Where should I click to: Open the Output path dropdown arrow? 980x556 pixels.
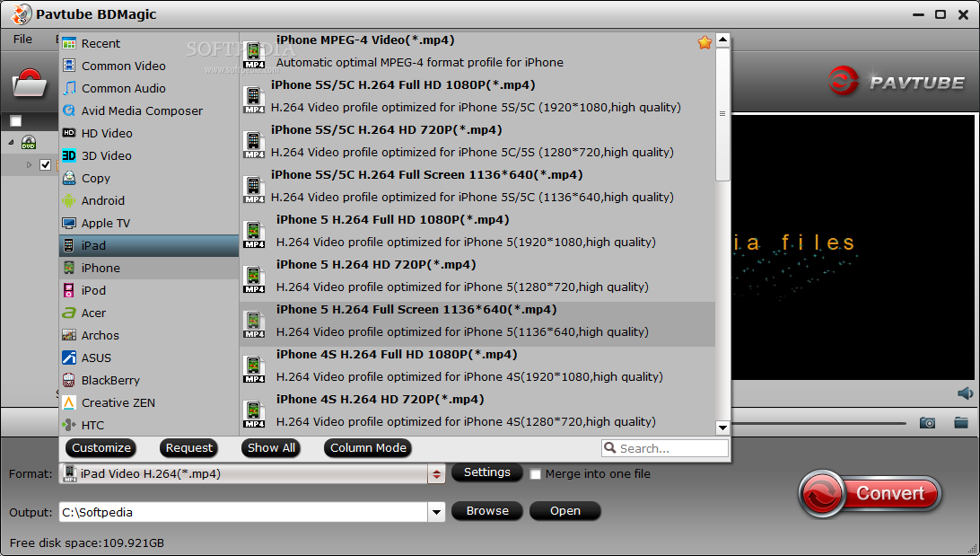pos(436,512)
